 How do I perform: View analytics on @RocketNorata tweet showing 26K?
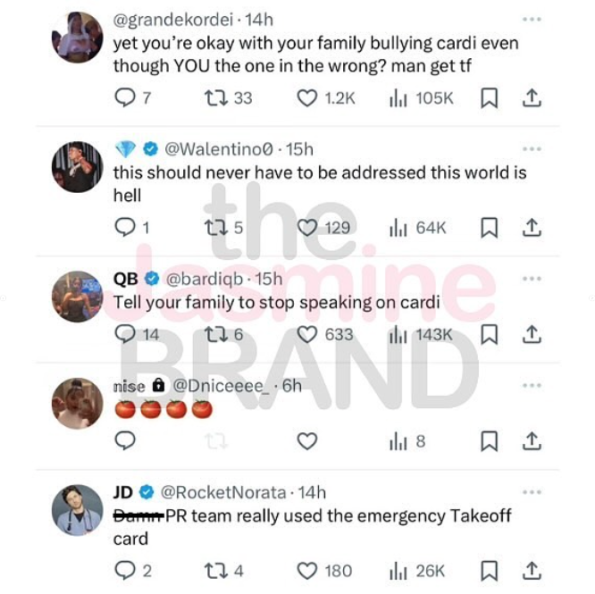click(x=417, y=571)
